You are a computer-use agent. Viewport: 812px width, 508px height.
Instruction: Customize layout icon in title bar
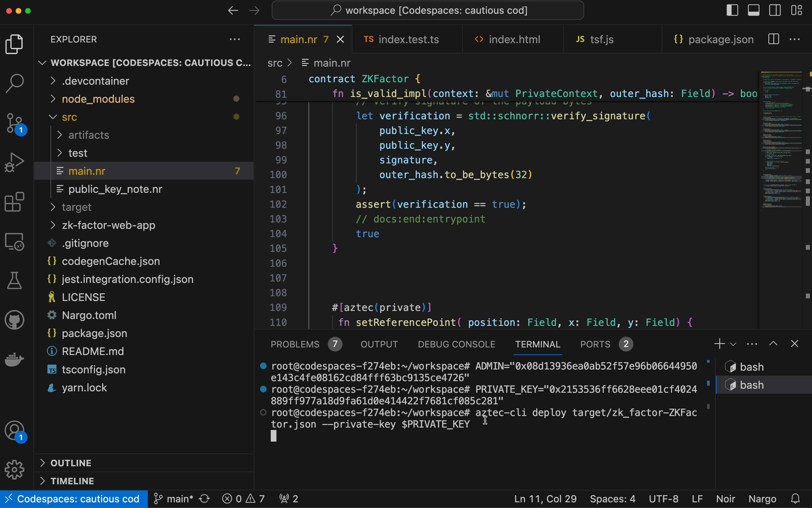797,10
